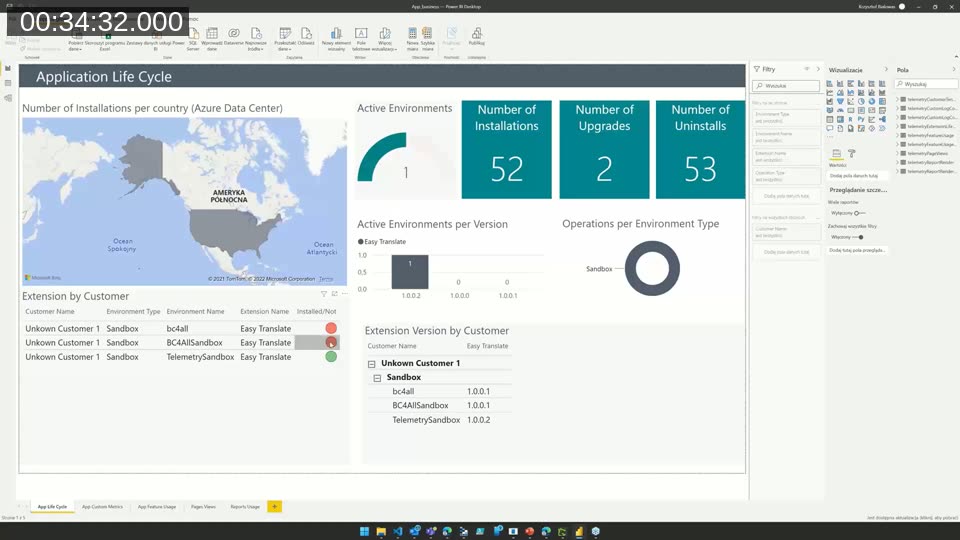Open the Dataverse source icon
Image resolution: width=960 pixels, height=540 pixels.
[234, 33]
